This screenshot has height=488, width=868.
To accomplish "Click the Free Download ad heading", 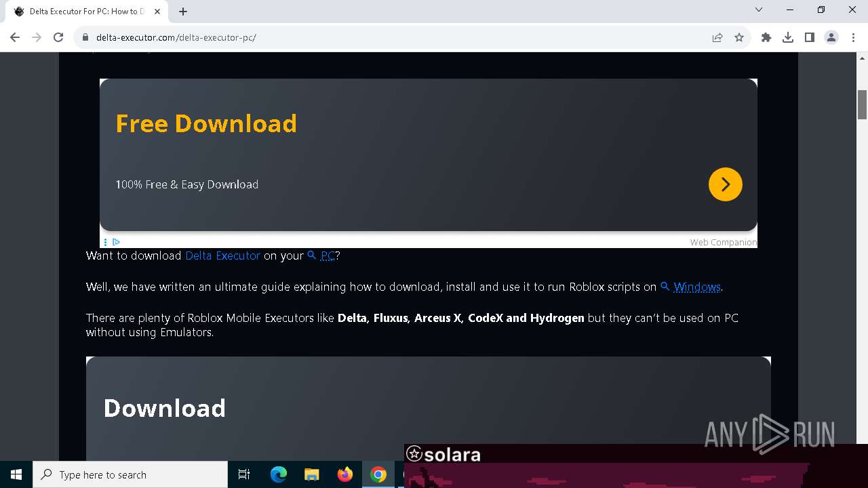I will tap(206, 123).
